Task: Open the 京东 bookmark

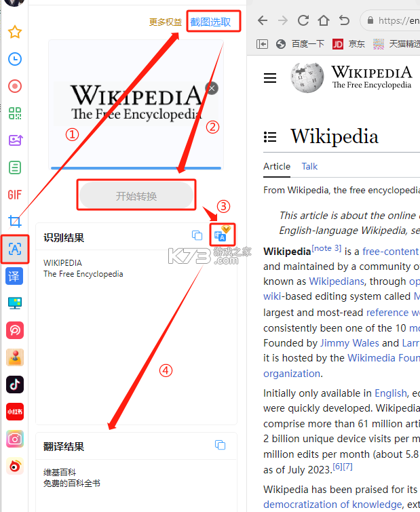Action: (349, 44)
